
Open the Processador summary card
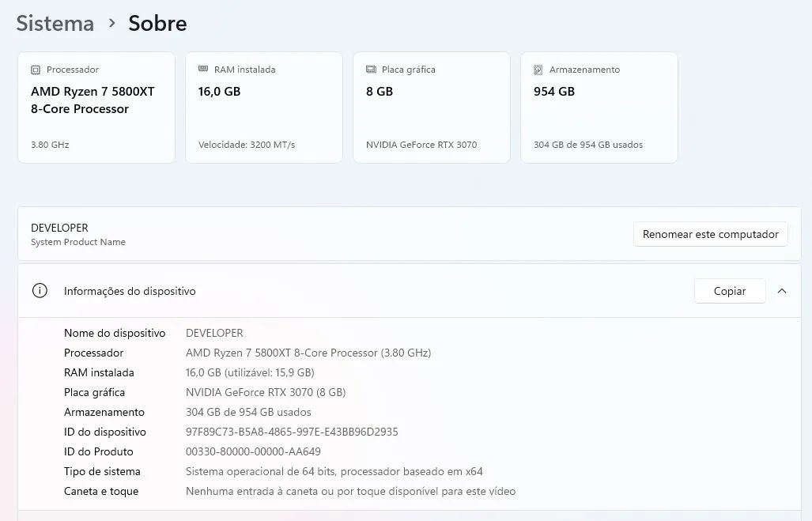pyautogui.click(x=96, y=108)
